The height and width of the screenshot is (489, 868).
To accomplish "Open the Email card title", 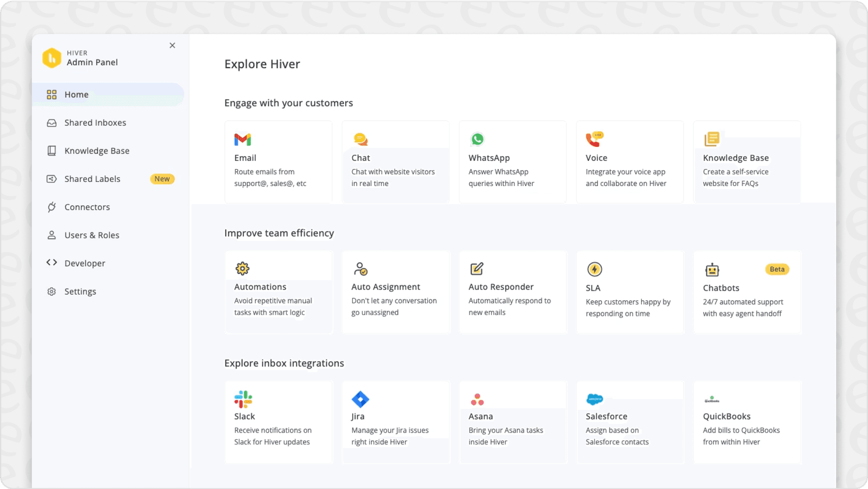I will pos(245,158).
